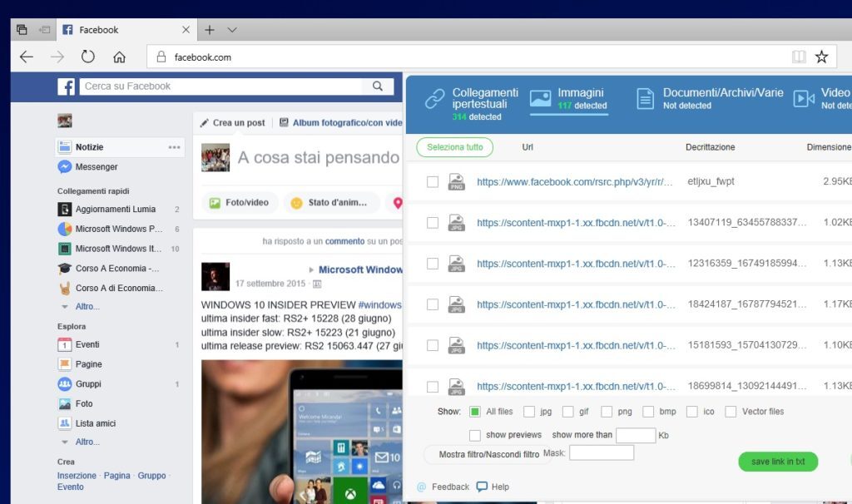
Task: Open the Immagini tab with 117 detected
Action: (569, 100)
